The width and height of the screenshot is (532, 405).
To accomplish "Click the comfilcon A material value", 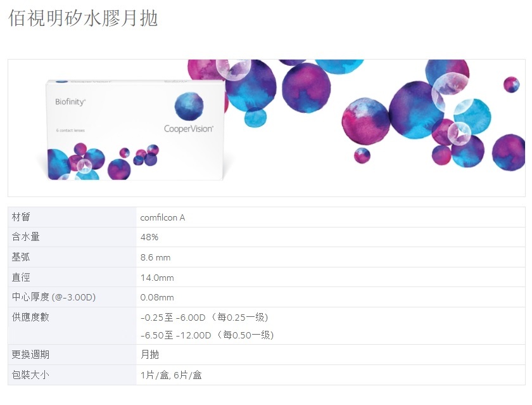I will click(x=163, y=217).
